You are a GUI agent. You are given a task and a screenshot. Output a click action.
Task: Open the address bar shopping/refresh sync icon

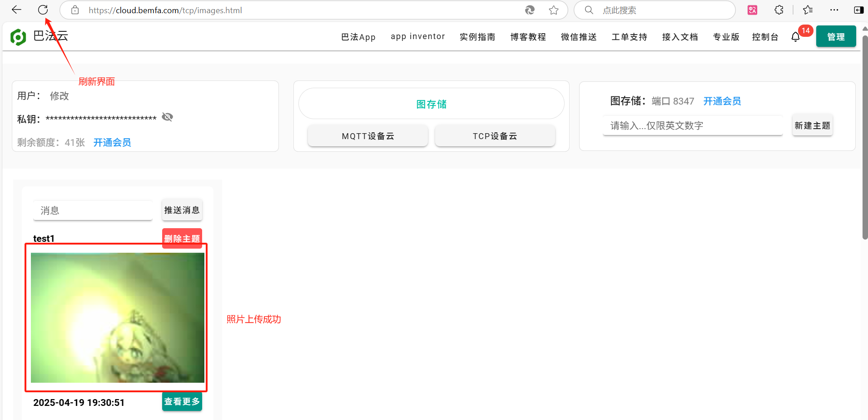[530, 10]
